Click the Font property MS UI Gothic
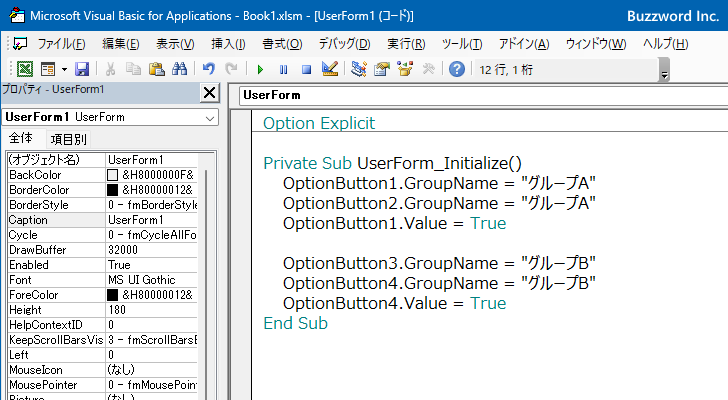728x400 pixels. (x=151, y=280)
